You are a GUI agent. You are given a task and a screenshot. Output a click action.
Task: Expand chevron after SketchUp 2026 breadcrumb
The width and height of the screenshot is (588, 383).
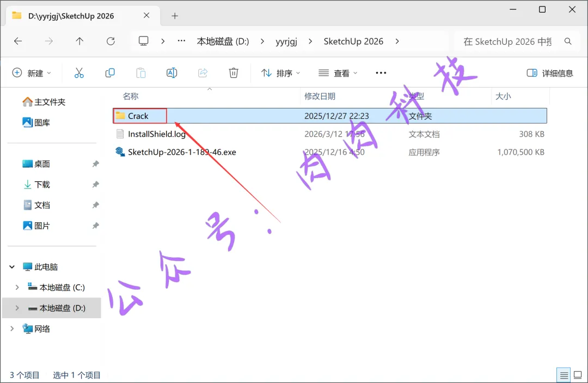point(397,41)
